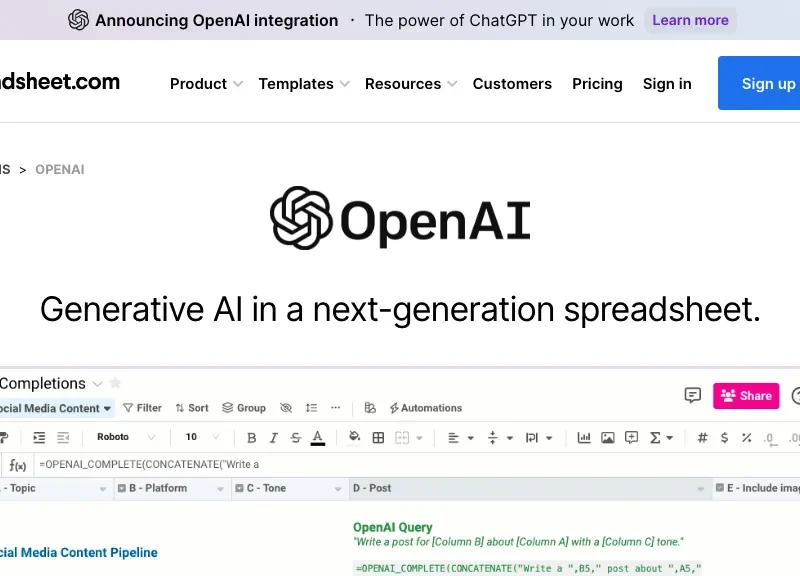Click the Group button
Screen dimensions: 800x576
pyautogui.click(x=244, y=408)
